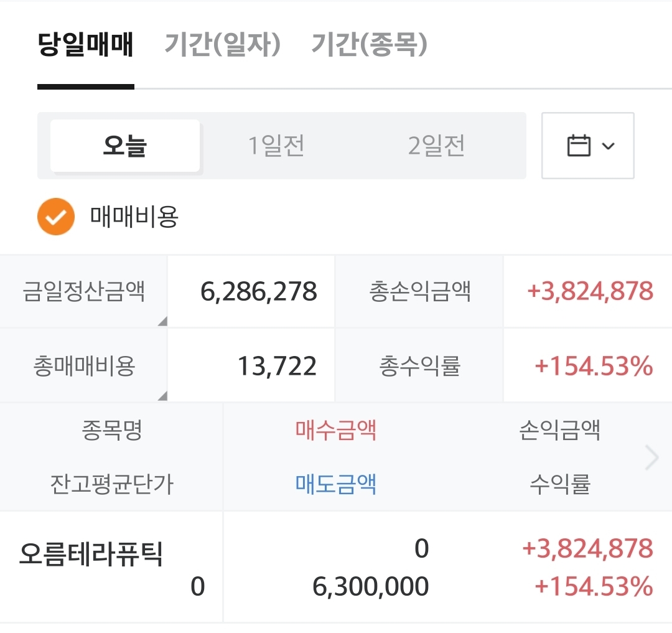Tap the 총손익금액 value +3,824,878

click(590, 291)
